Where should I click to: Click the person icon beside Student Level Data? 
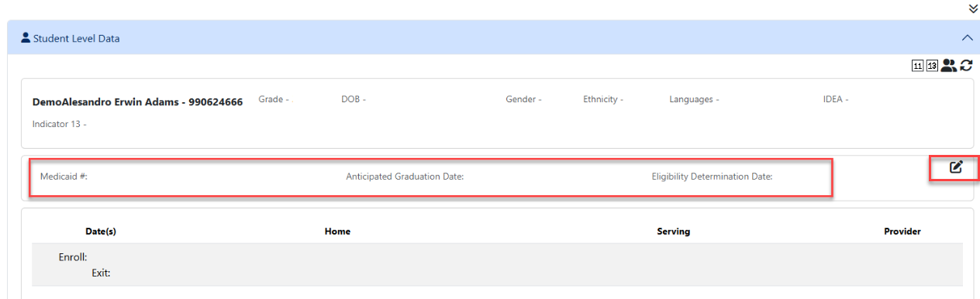(x=26, y=37)
